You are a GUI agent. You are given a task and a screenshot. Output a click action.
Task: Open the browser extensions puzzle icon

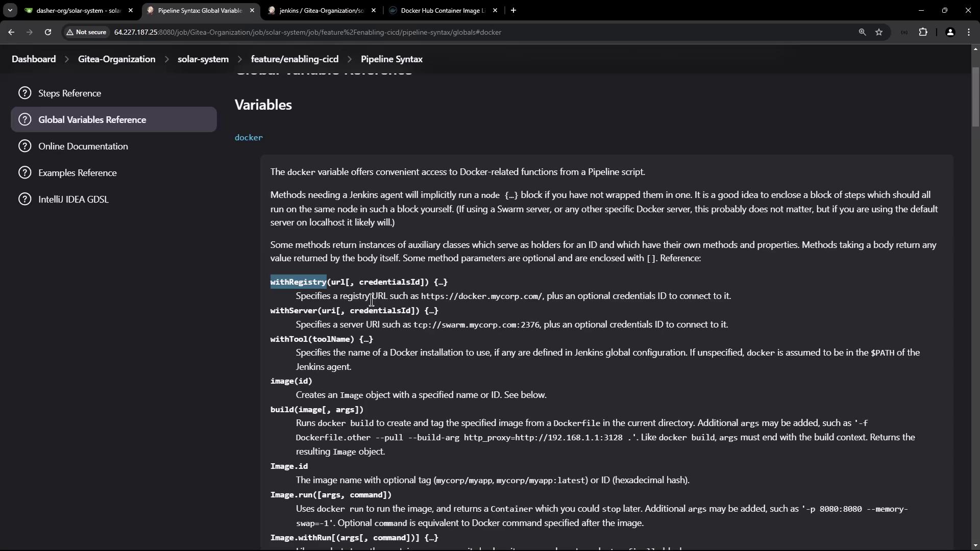pos(923,32)
